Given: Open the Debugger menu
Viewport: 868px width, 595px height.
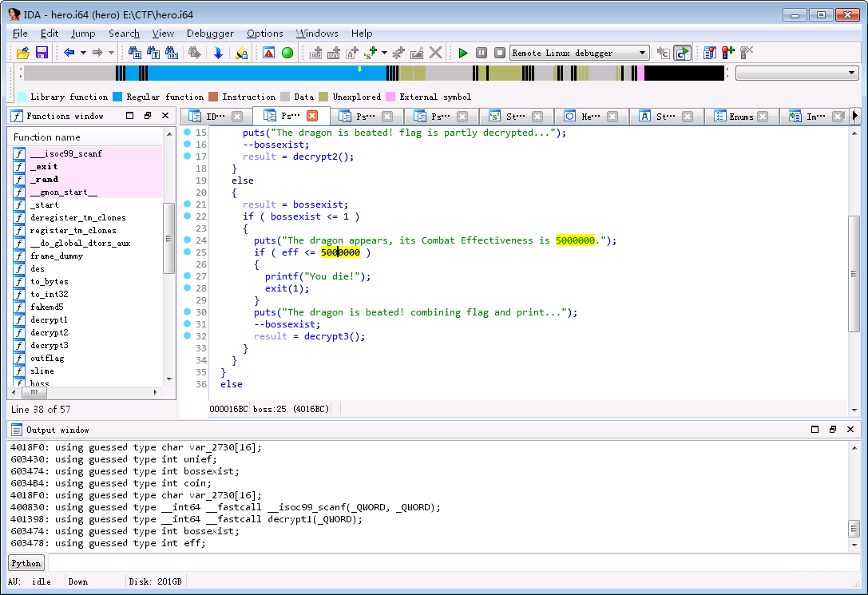Looking at the screenshot, I should [210, 34].
